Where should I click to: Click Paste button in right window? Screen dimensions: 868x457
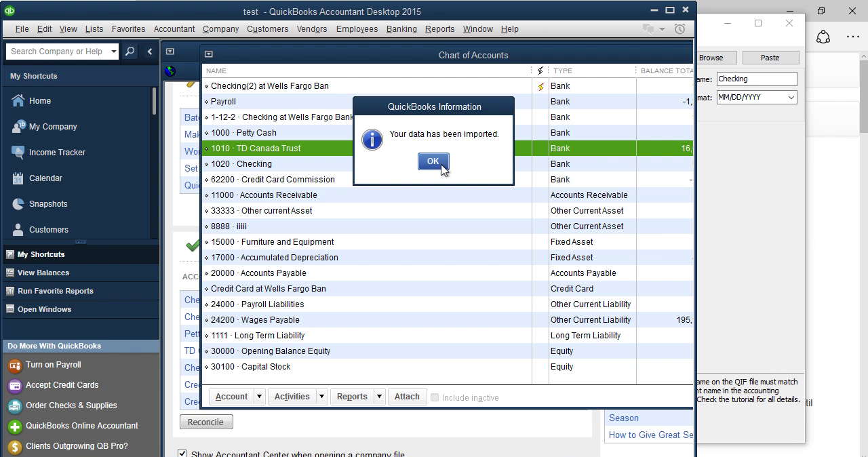pyautogui.click(x=770, y=58)
